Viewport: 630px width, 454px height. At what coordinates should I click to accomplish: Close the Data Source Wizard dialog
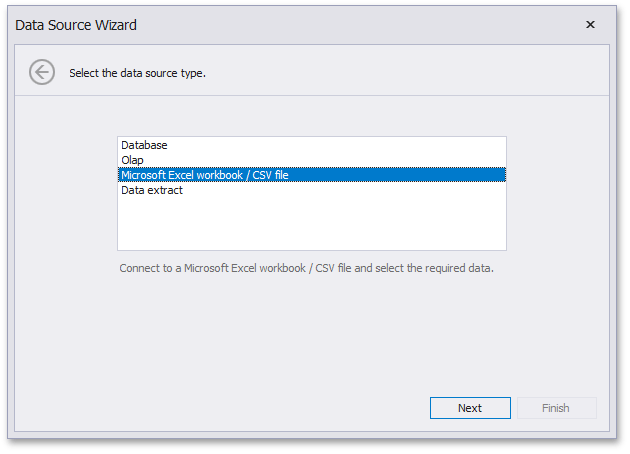click(x=590, y=25)
